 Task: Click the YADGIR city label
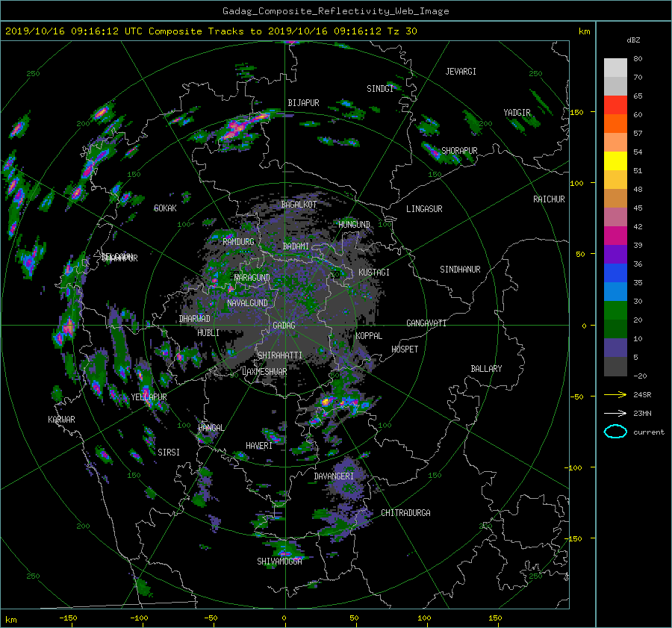(x=517, y=113)
